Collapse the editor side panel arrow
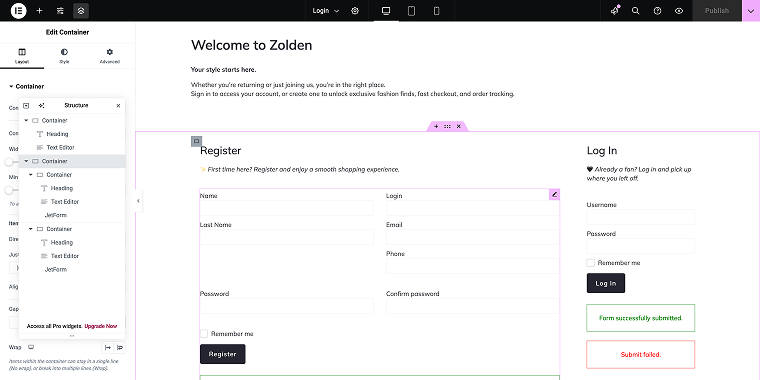The image size is (760, 380). tap(139, 201)
